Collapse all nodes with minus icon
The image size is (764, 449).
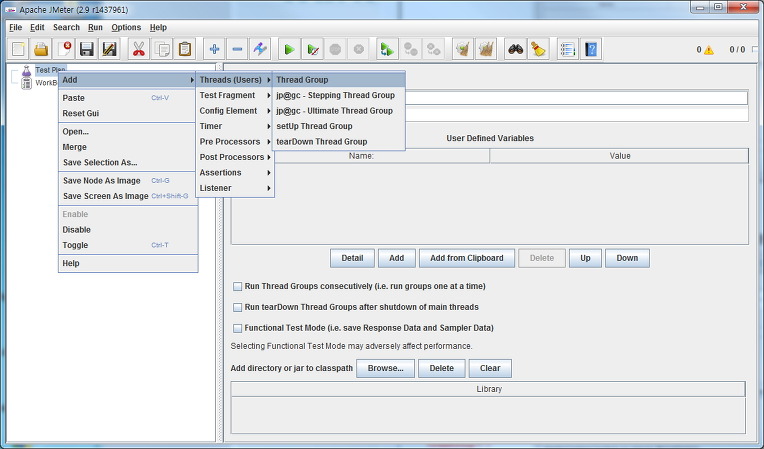point(237,49)
